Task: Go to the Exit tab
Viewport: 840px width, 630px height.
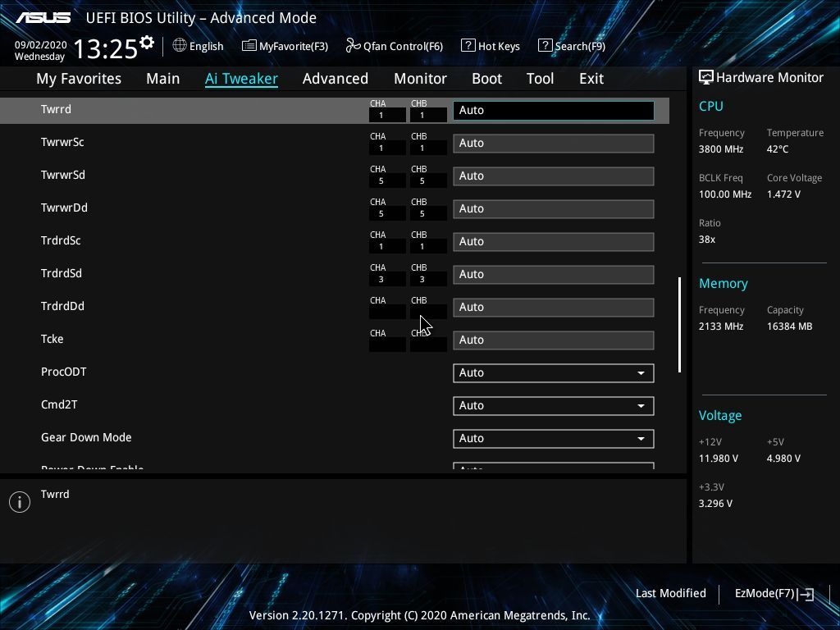Action: (591, 79)
